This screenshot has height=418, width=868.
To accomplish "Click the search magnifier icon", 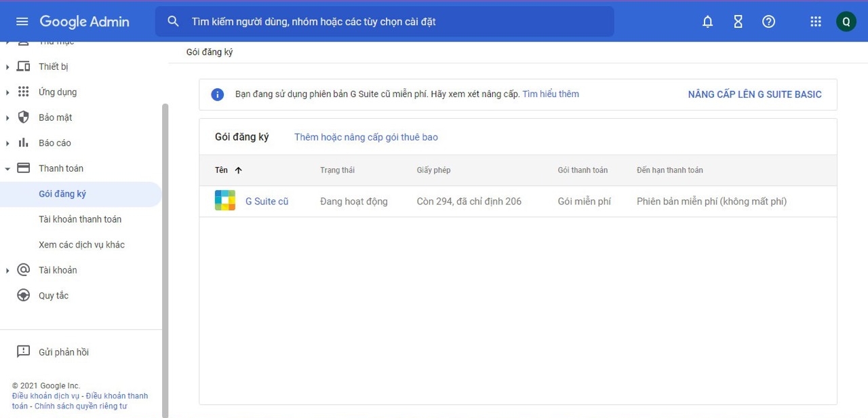I will (174, 22).
